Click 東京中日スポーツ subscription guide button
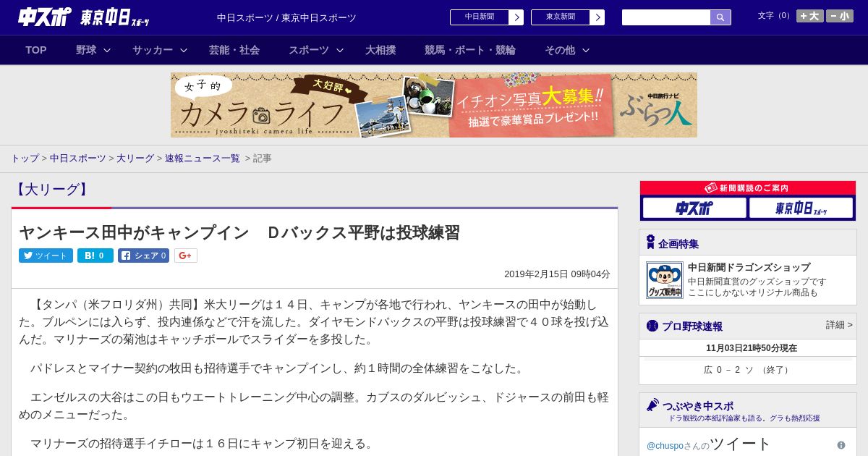This screenshot has height=456, width=868. click(801, 208)
